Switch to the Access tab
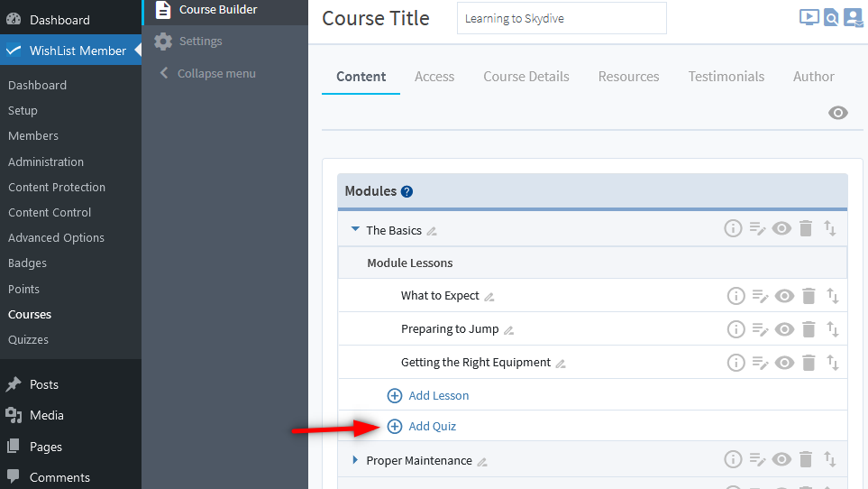The image size is (868, 489). click(434, 77)
